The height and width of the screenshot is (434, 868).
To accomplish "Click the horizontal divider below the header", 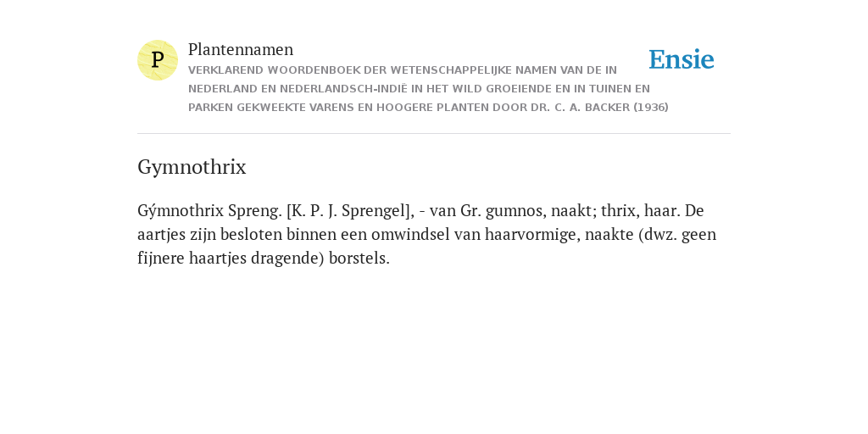I will pos(434,133).
